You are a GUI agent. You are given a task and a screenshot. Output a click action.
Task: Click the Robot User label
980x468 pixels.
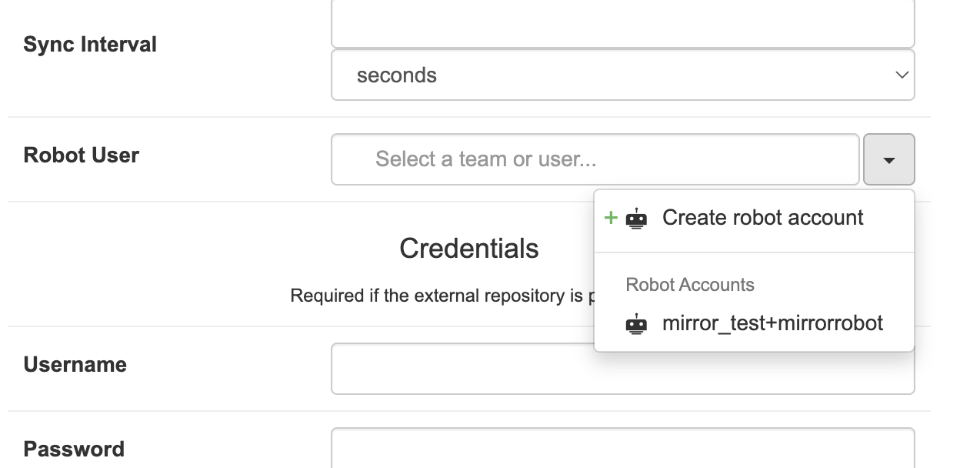tap(82, 155)
